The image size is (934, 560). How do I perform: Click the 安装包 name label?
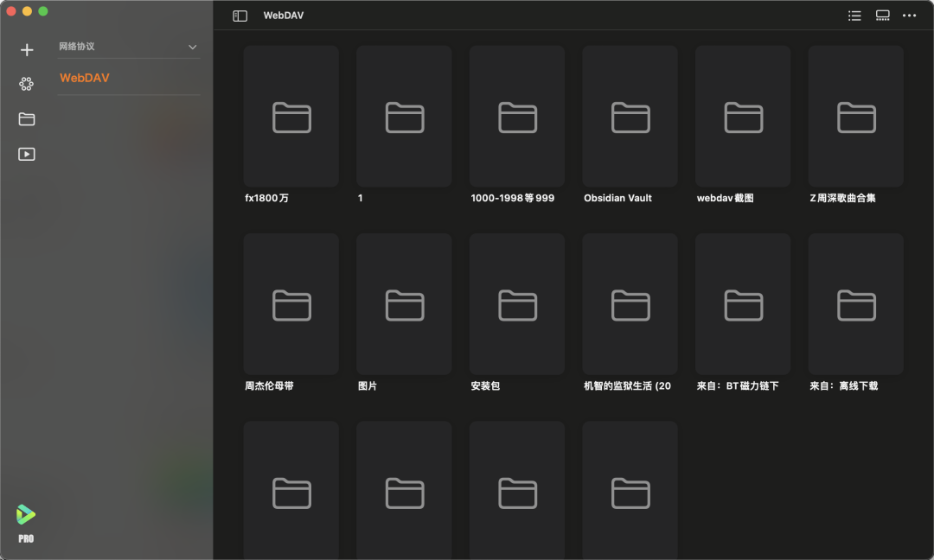coord(485,385)
